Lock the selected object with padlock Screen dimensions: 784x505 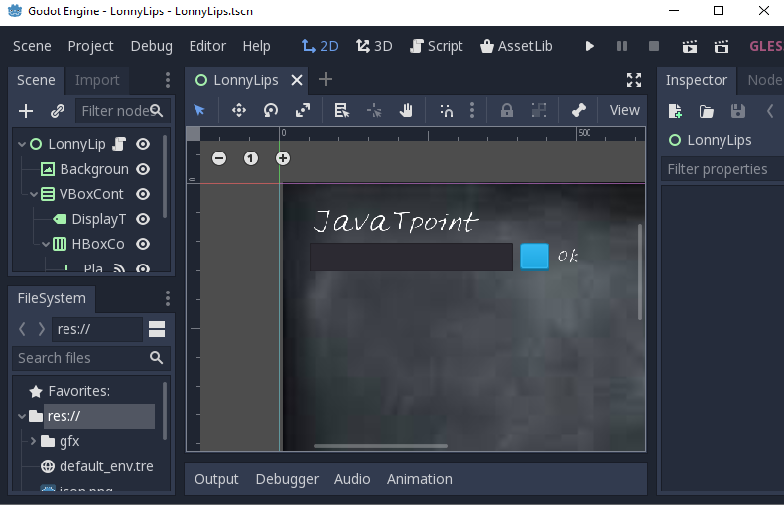pos(506,110)
